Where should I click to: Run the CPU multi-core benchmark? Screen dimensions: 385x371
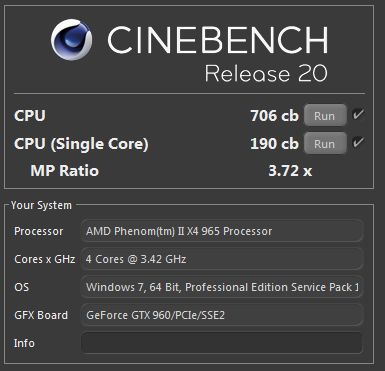click(x=325, y=116)
